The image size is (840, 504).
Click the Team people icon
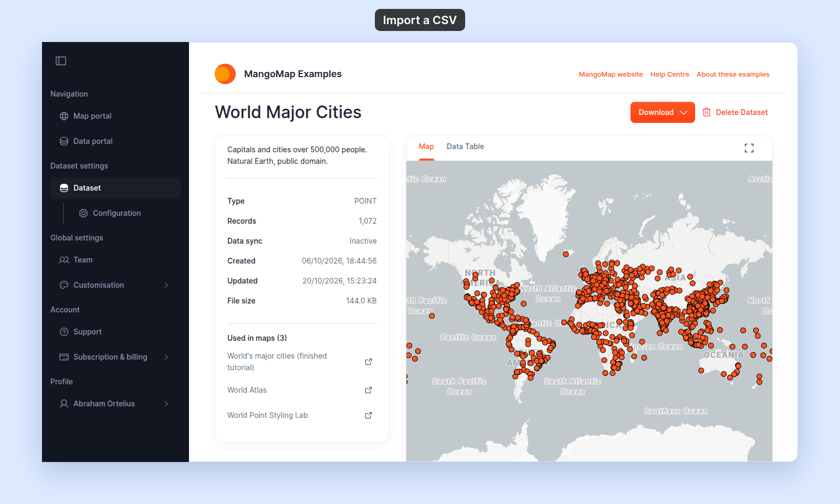64,260
